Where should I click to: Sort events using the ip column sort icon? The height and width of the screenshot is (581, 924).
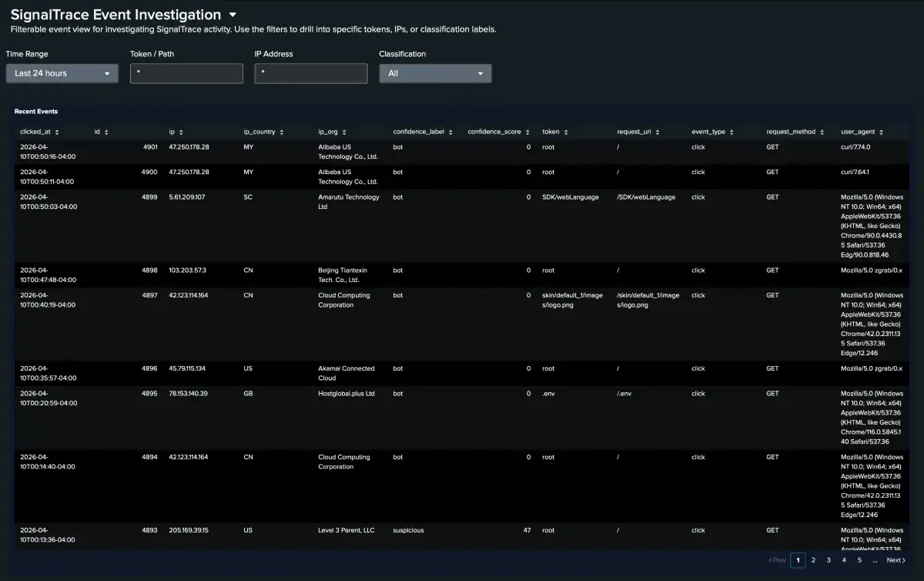(182, 132)
